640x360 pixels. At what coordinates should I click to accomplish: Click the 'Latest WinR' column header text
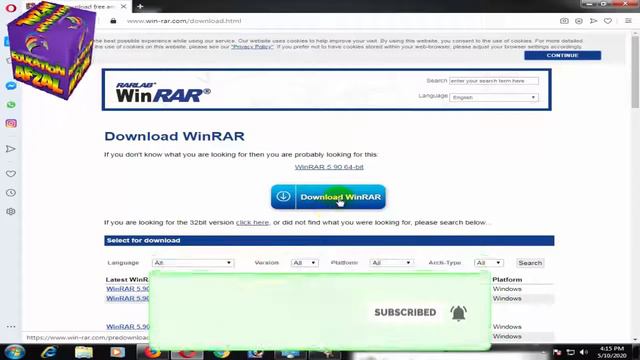point(127,280)
